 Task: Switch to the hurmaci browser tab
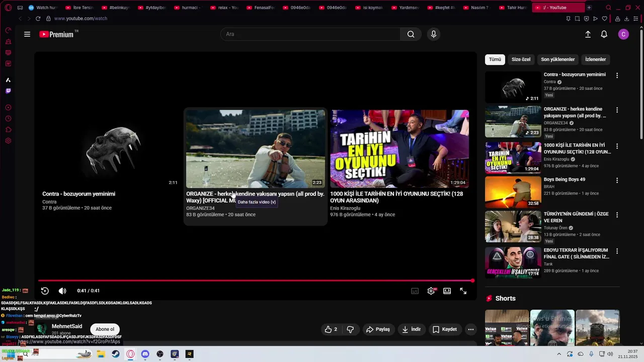coord(188,8)
